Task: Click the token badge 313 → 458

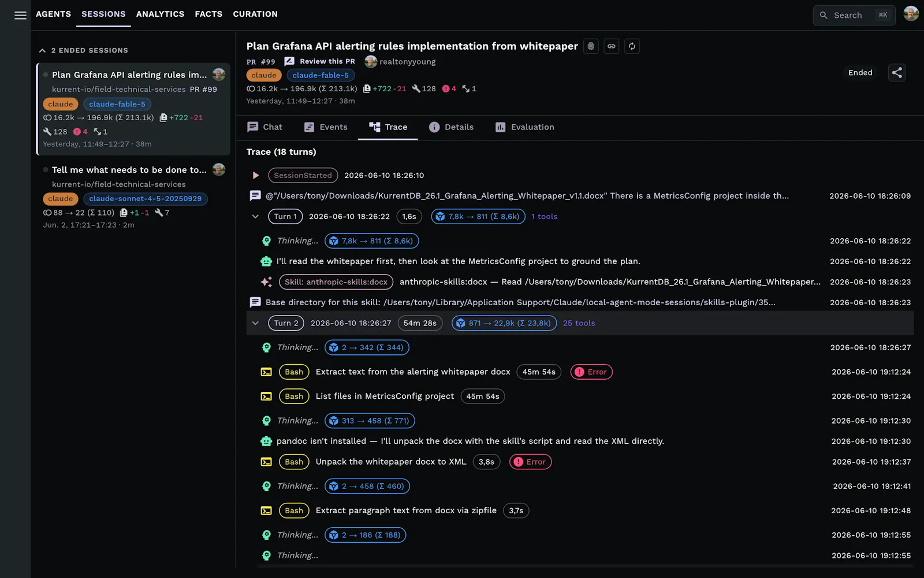Action: [370, 421]
